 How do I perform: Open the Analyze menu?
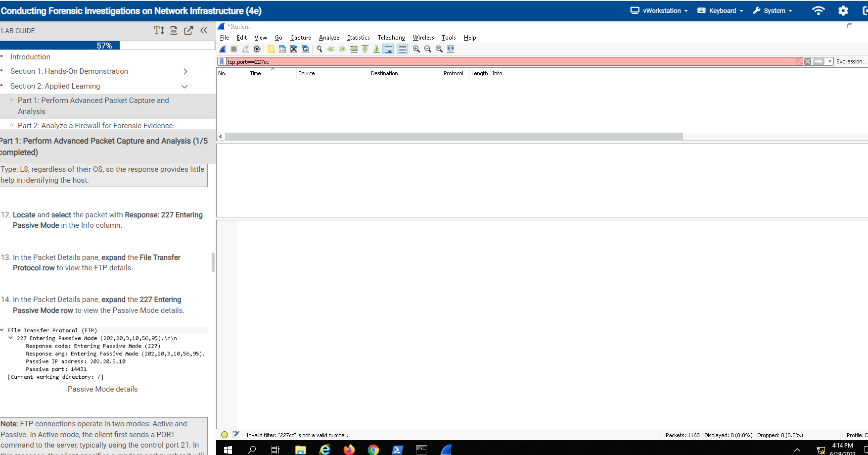point(329,38)
